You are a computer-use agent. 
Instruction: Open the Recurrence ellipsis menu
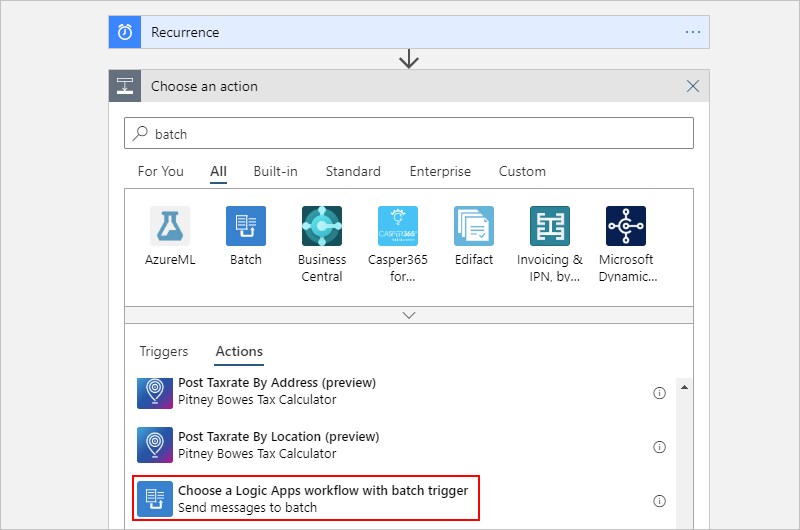tap(693, 32)
